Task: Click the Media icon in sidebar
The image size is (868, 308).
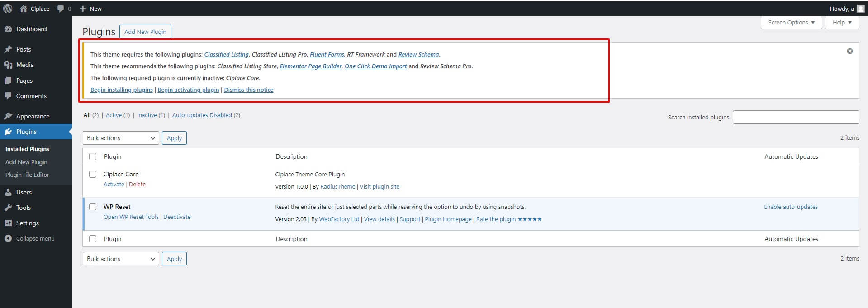Action: coord(8,65)
